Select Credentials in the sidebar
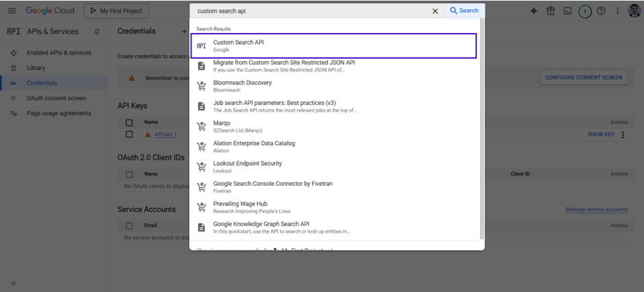 (42, 83)
